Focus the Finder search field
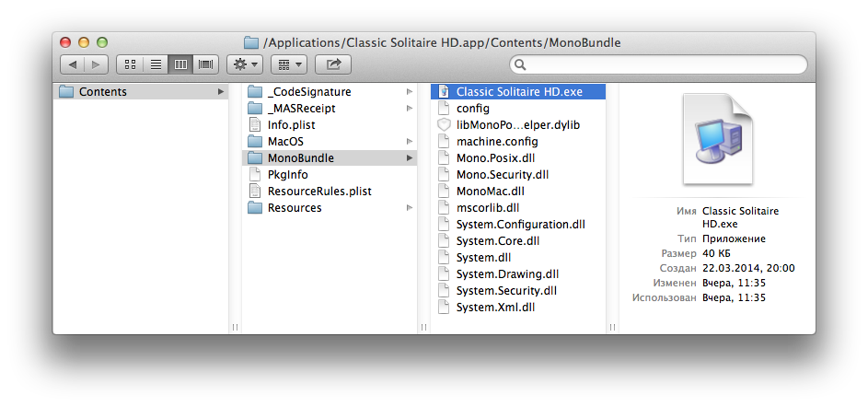 (x=658, y=64)
